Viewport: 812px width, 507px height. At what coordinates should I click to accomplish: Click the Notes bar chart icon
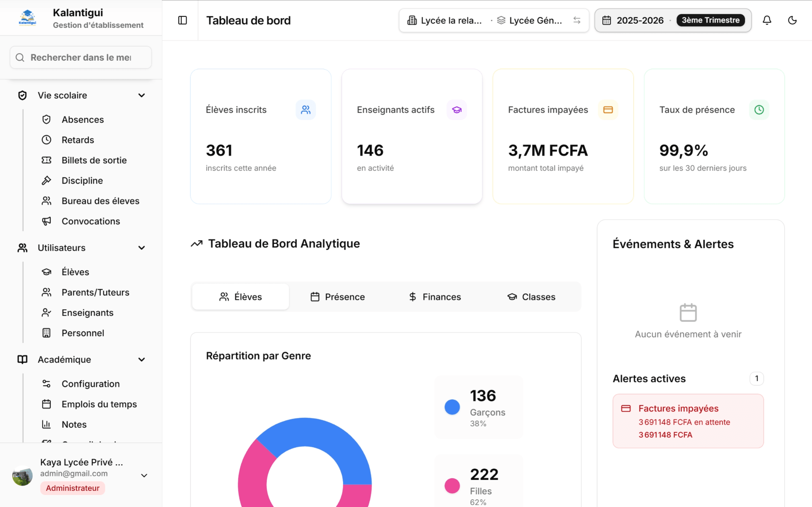(46, 424)
